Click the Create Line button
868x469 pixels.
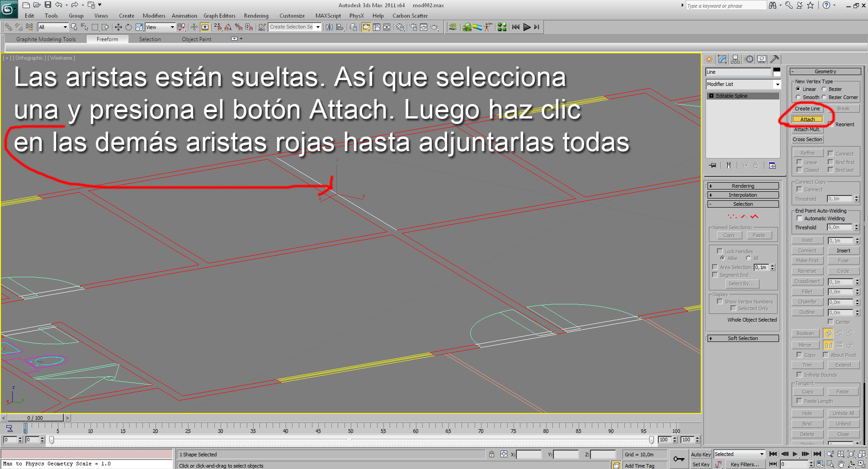tap(807, 109)
